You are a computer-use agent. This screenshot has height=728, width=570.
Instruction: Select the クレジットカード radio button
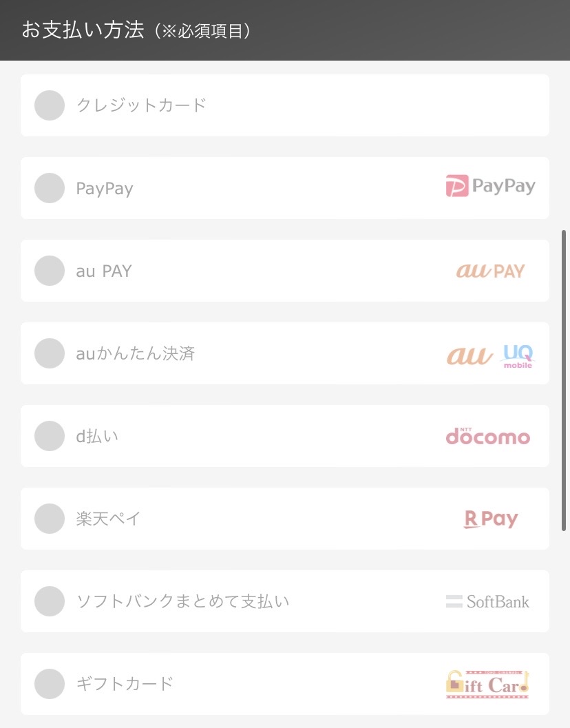(49, 105)
